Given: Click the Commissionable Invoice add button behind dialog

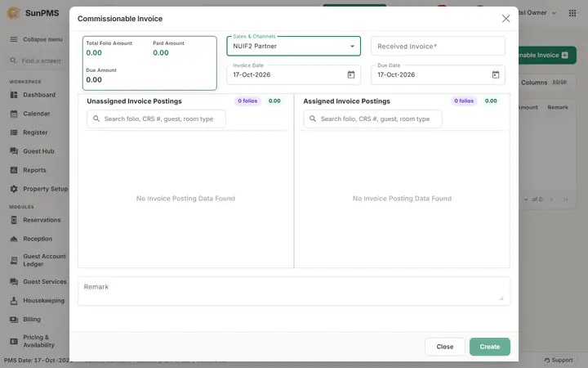Looking at the screenshot, I should pos(547,56).
